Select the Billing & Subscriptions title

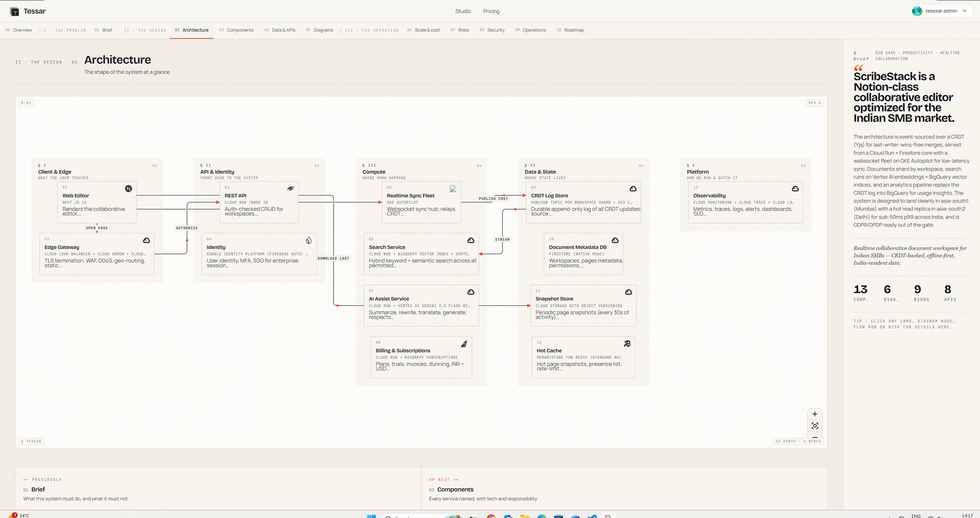pyautogui.click(x=403, y=351)
